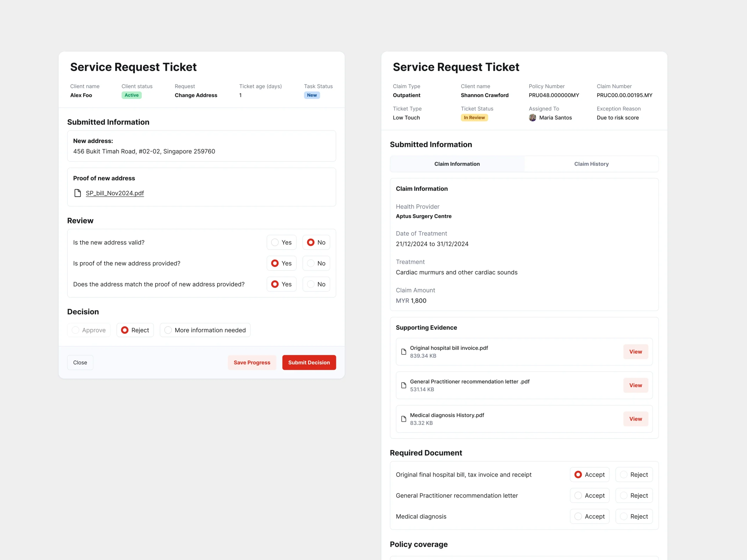Select the Claim Information tab
This screenshot has width=747, height=560.
coord(457,164)
